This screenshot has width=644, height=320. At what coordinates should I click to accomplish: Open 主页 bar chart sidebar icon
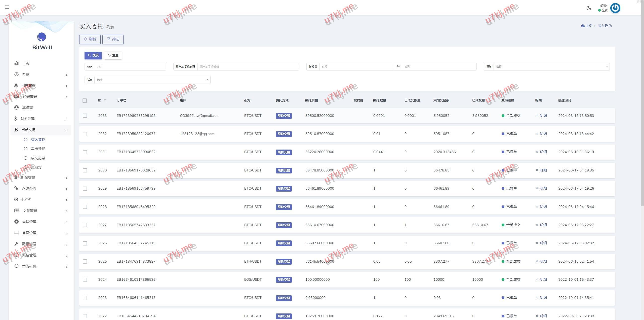(17, 63)
